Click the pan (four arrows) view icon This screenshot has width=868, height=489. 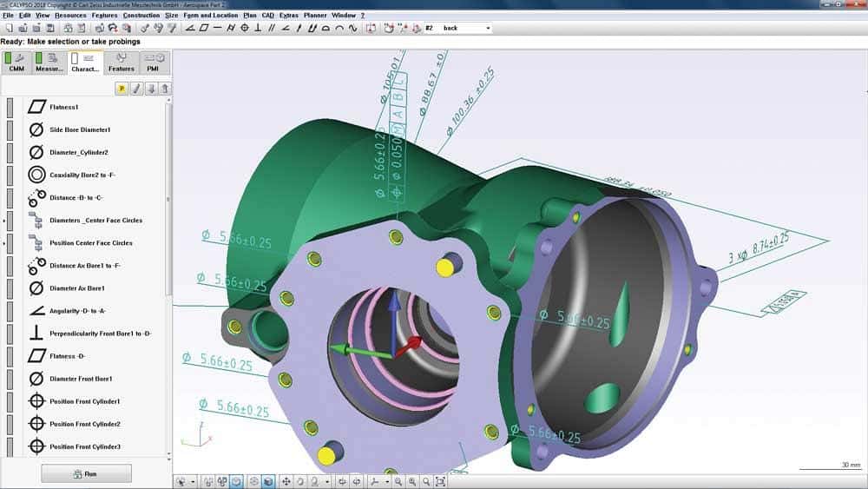pos(286,481)
